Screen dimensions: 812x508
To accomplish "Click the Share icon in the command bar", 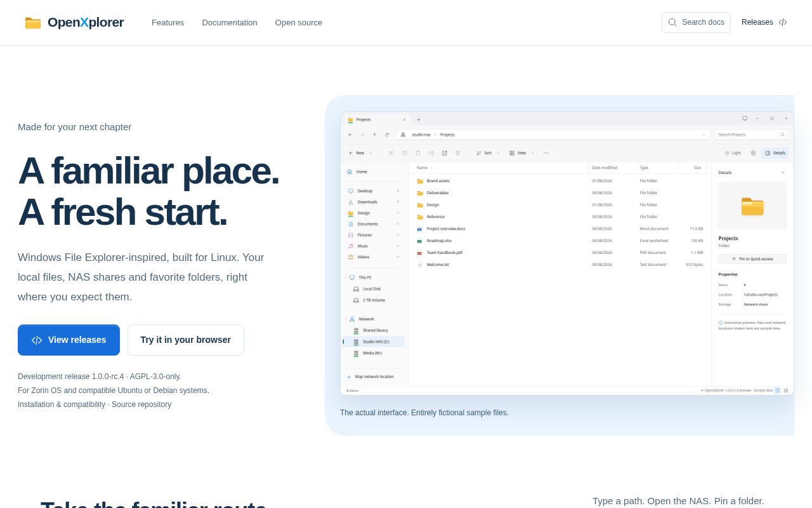I will (x=445, y=153).
